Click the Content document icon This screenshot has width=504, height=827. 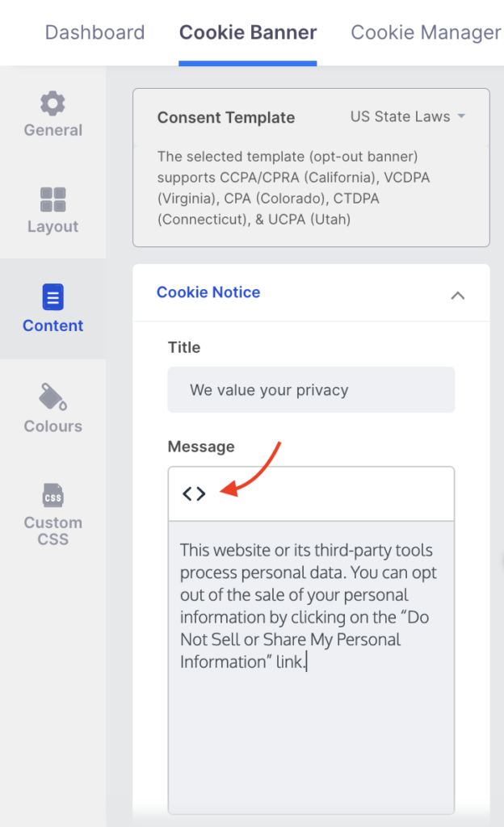click(52, 298)
